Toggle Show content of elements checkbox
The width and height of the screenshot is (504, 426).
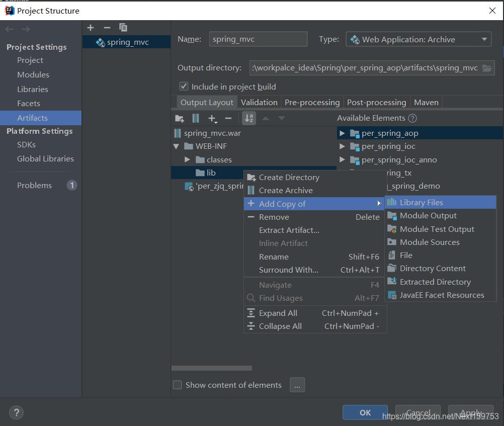[177, 385]
